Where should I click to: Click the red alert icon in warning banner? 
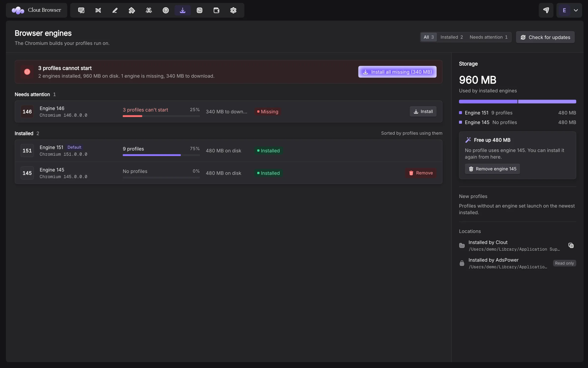[27, 72]
